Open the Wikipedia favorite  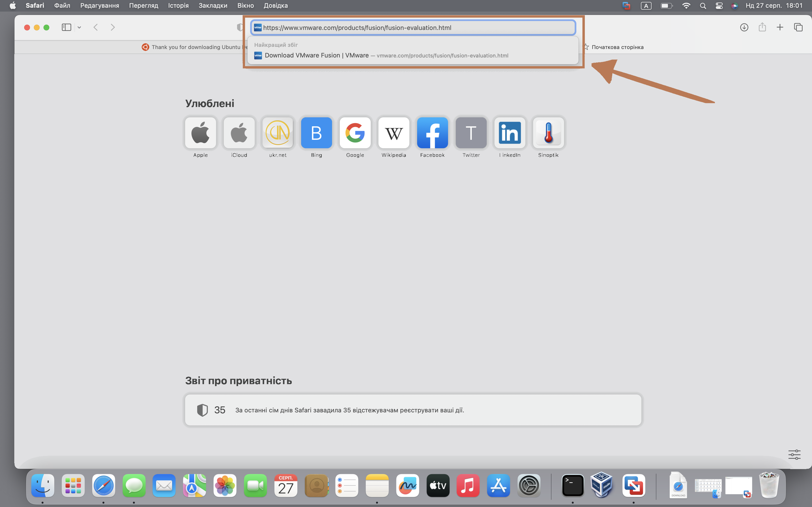[x=394, y=133]
